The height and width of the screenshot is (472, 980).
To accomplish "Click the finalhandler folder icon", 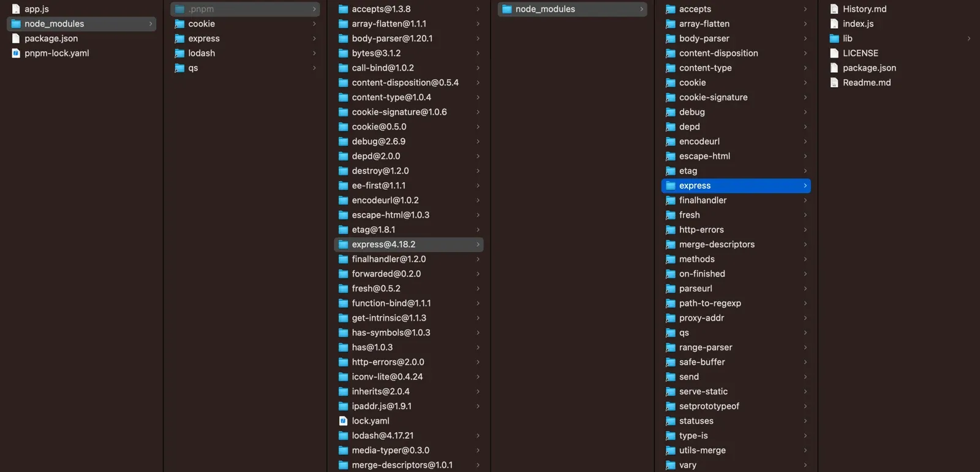I will pyautogui.click(x=671, y=200).
